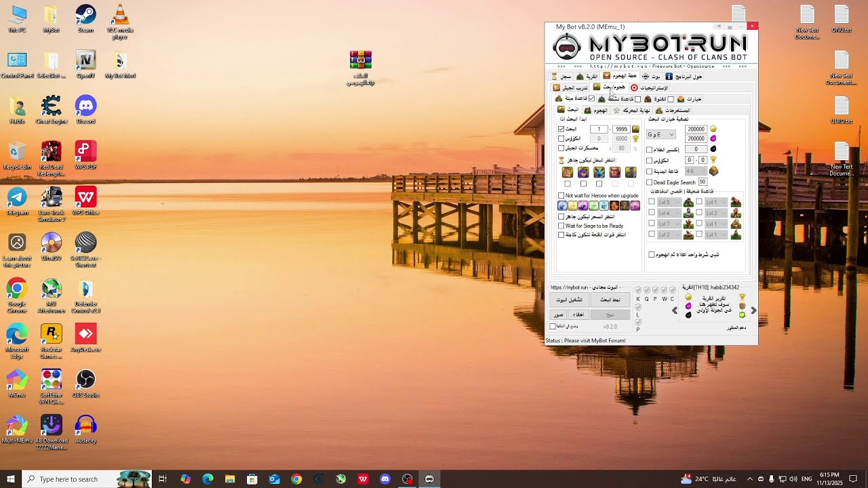Switch to the القرية village tab
The image size is (868, 488).
tap(588, 77)
